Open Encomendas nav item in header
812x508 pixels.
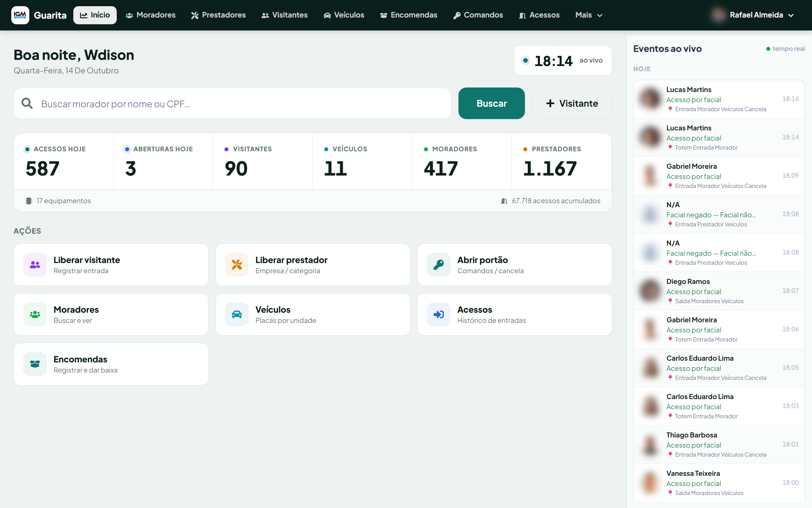409,15
